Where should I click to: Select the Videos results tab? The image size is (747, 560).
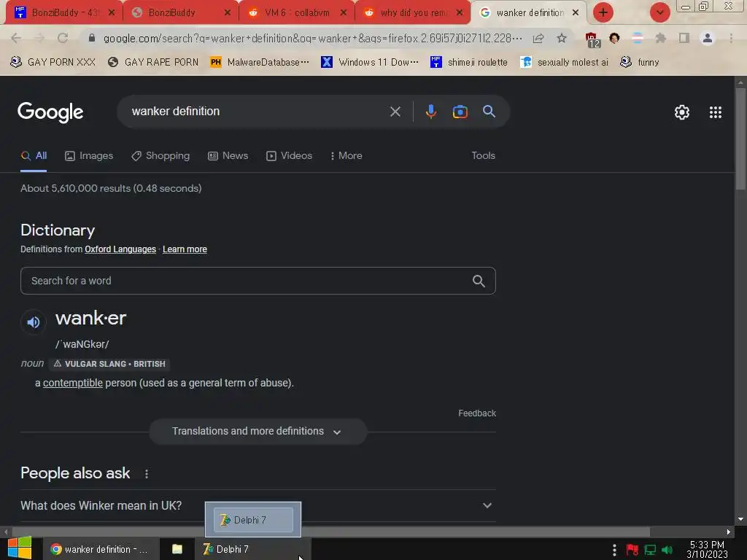289,156
